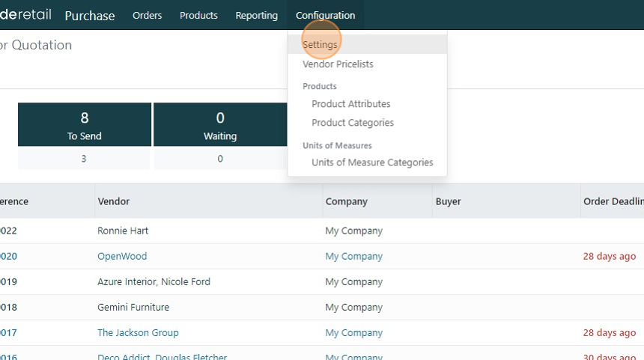Choose Product Categories from the menu

[x=352, y=123]
